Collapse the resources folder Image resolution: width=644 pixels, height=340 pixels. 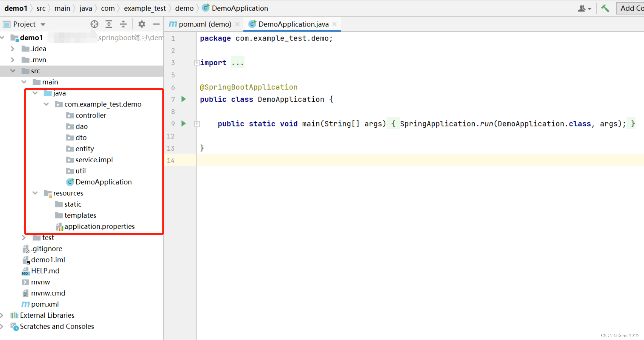[x=35, y=193]
